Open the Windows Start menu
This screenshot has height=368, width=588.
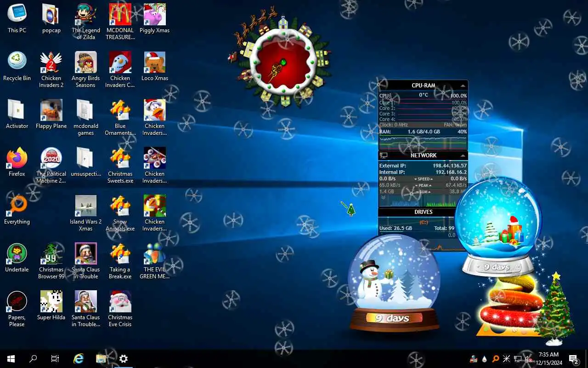tap(11, 359)
